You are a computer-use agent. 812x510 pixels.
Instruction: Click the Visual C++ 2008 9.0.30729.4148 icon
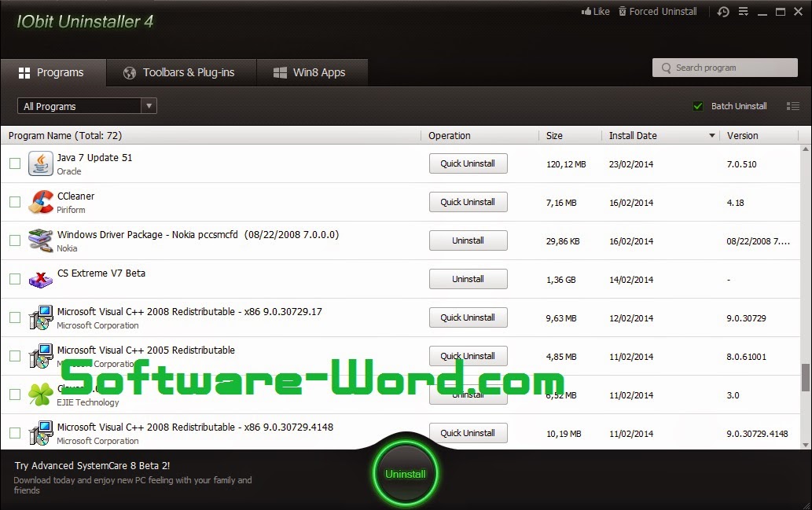click(x=40, y=433)
